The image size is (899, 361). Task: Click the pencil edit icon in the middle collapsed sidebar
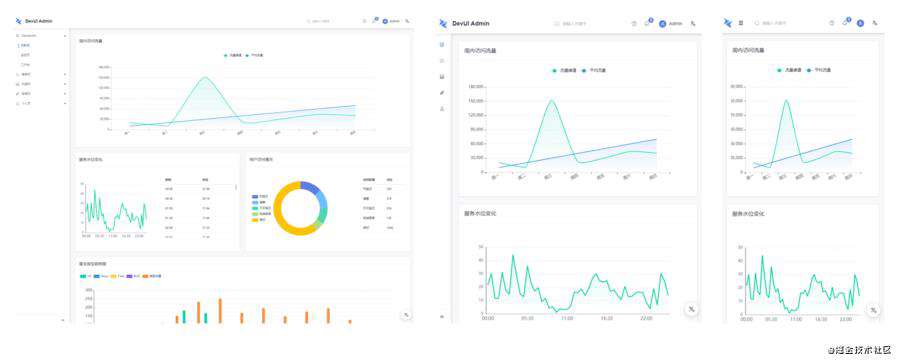(x=442, y=92)
